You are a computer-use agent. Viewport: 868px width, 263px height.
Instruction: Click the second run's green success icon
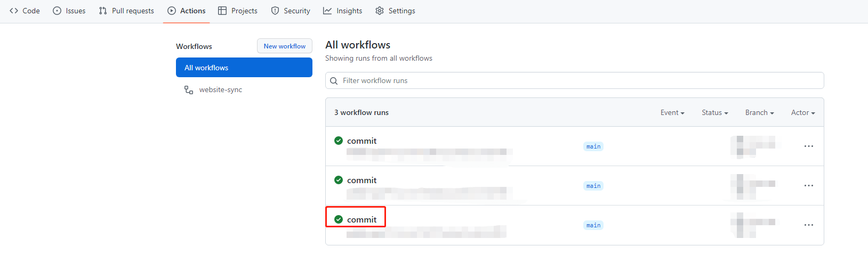click(339, 180)
